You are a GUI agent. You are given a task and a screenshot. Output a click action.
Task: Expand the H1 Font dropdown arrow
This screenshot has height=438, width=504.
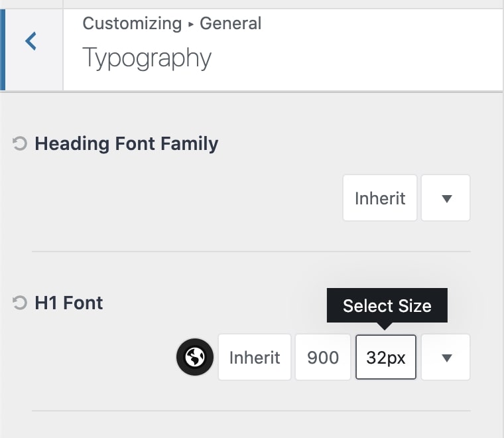pos(446,358)
